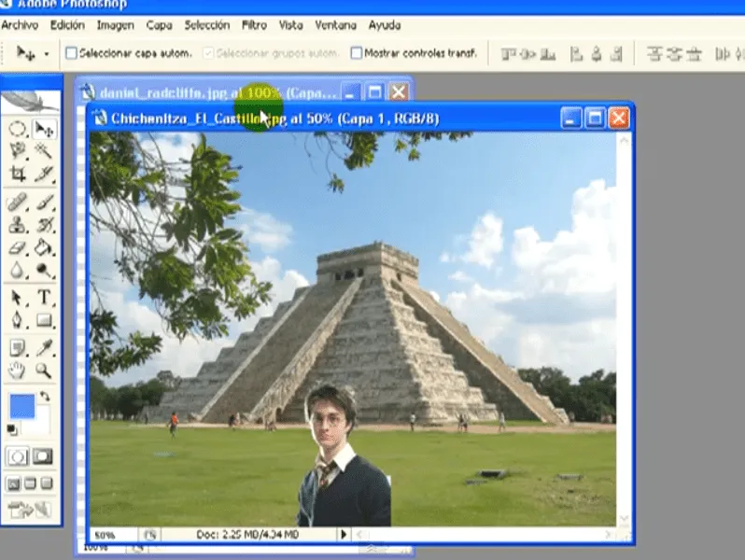Swap foreground and background colors
Viewport: 745px width, 560px height.
point(45,396)
